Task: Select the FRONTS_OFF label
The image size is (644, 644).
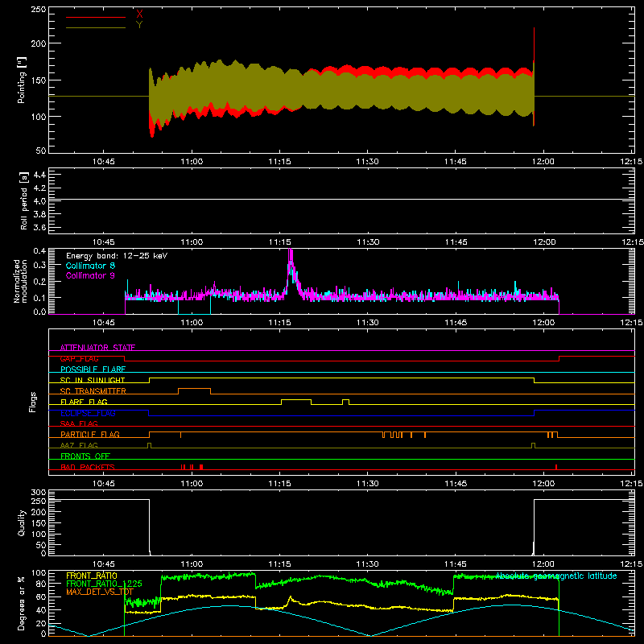Action: pos(85,456)
